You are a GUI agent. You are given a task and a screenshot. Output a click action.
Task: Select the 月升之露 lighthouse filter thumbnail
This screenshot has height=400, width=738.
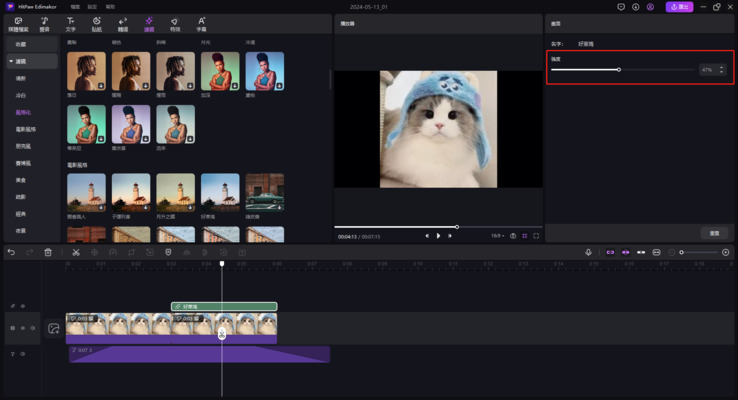[x=176, y=192]
